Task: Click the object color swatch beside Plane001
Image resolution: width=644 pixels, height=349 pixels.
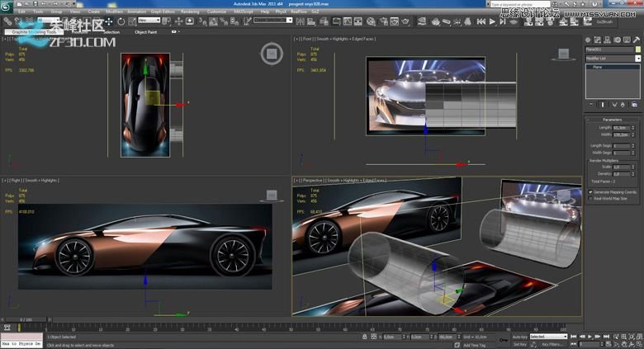Action: coord(638,49)
